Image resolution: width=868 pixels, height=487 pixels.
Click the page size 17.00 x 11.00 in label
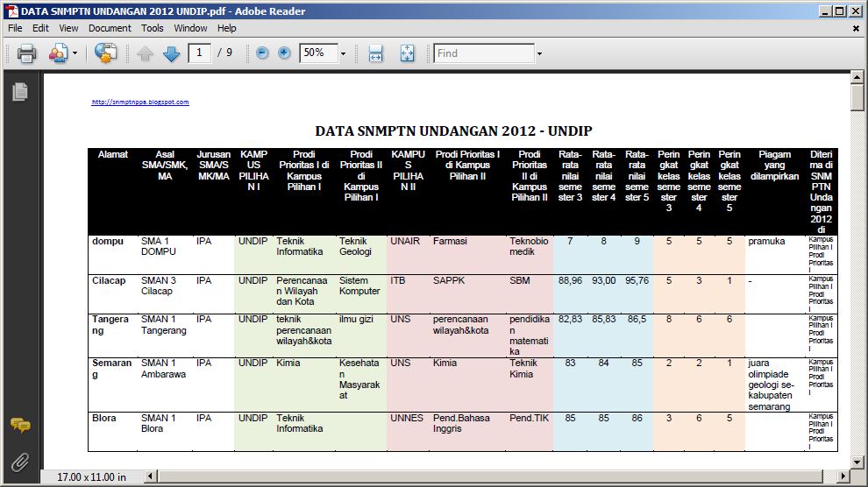pos(91,477)
